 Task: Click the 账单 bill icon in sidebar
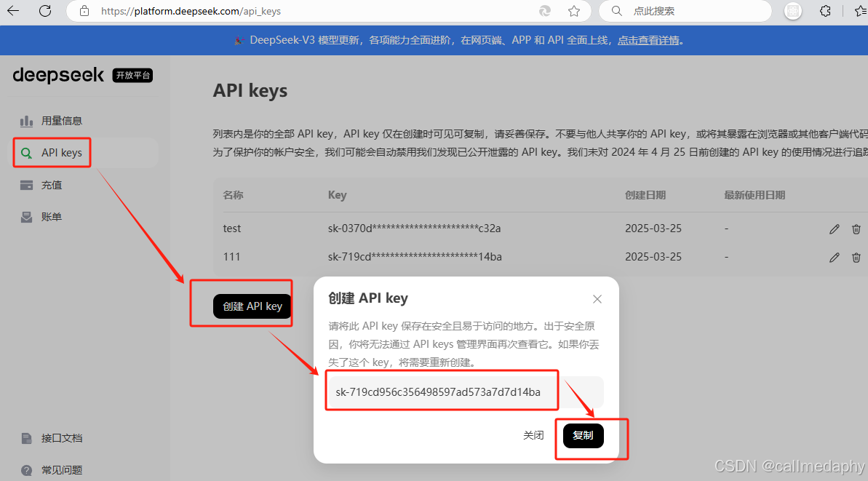pyautogui.click(x=27, y=217)
